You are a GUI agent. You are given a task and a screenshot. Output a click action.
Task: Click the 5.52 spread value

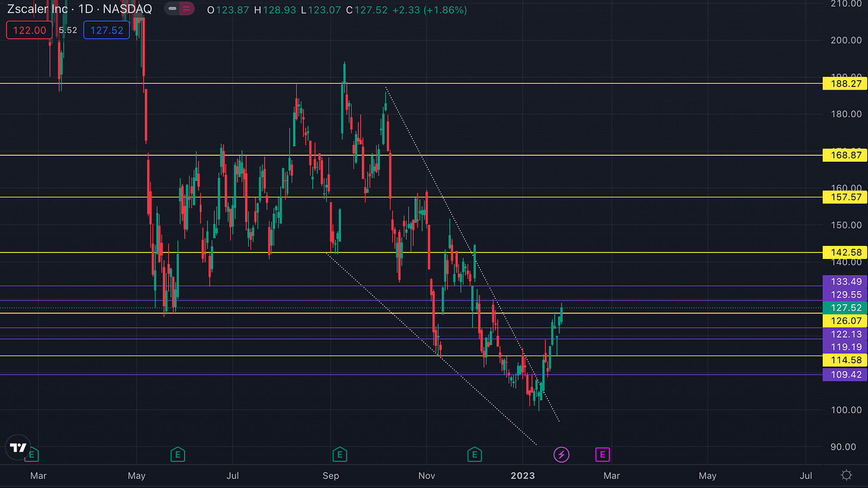coord(69,30)
